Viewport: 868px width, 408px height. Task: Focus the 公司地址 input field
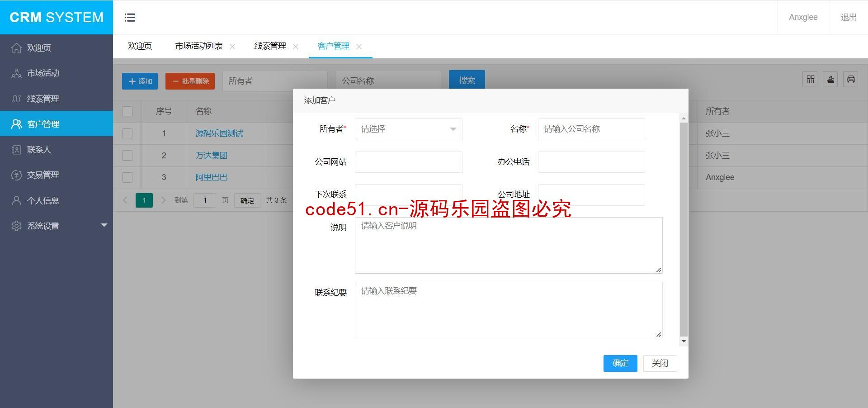click(591, 195)
